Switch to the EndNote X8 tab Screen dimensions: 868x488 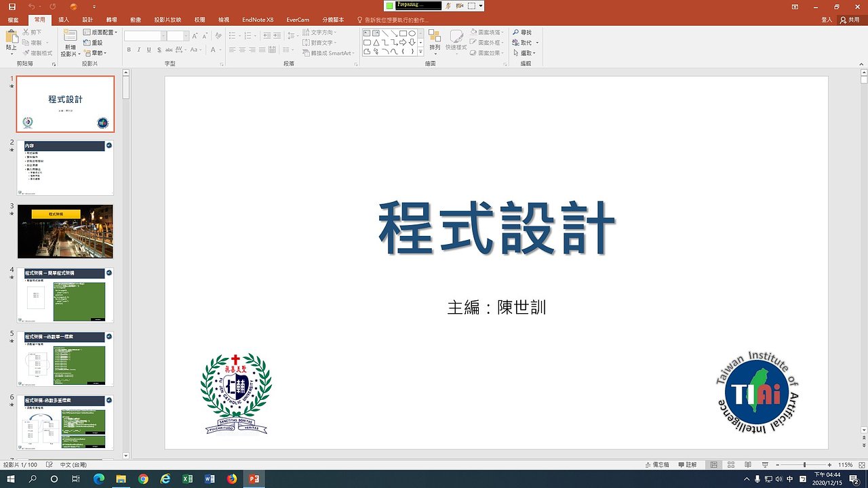click(x=258, y=20)
